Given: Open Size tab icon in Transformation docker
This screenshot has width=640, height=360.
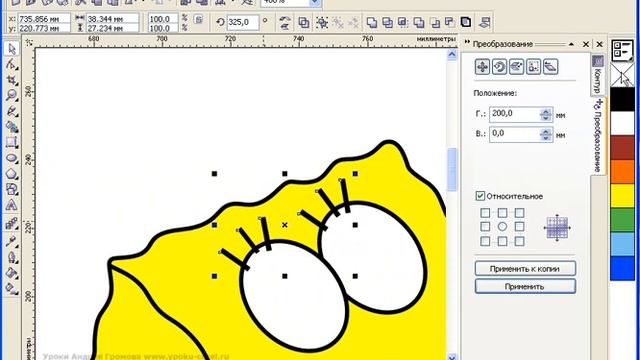Looking at the screenshot, I should [533, 67].
